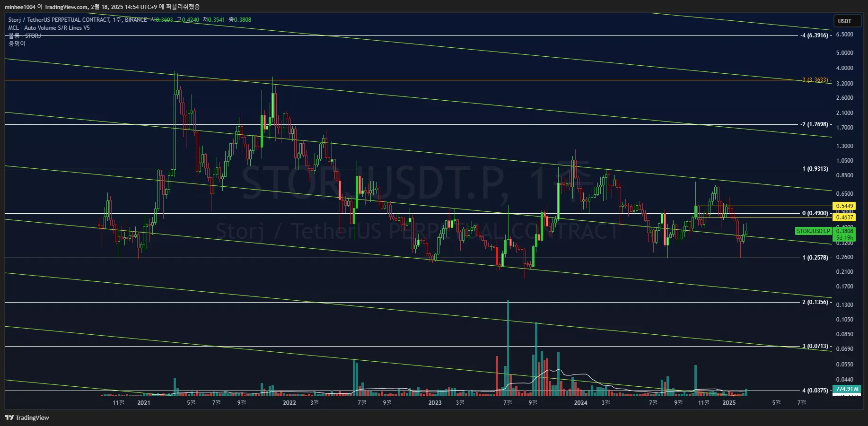Click the 0.1050 price axis value
This screenshot has width=868, height=426.
coord(845,320)
